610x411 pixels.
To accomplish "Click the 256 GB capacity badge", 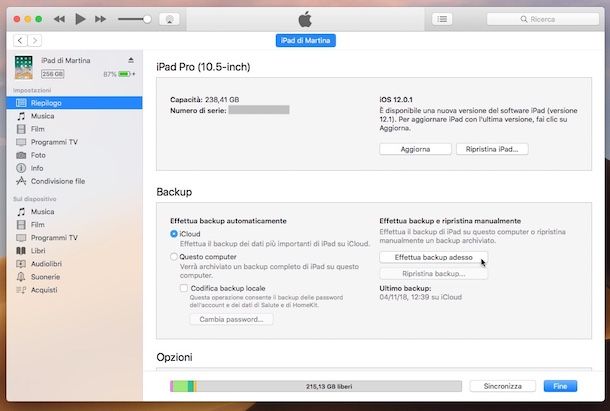I will 53,74.
